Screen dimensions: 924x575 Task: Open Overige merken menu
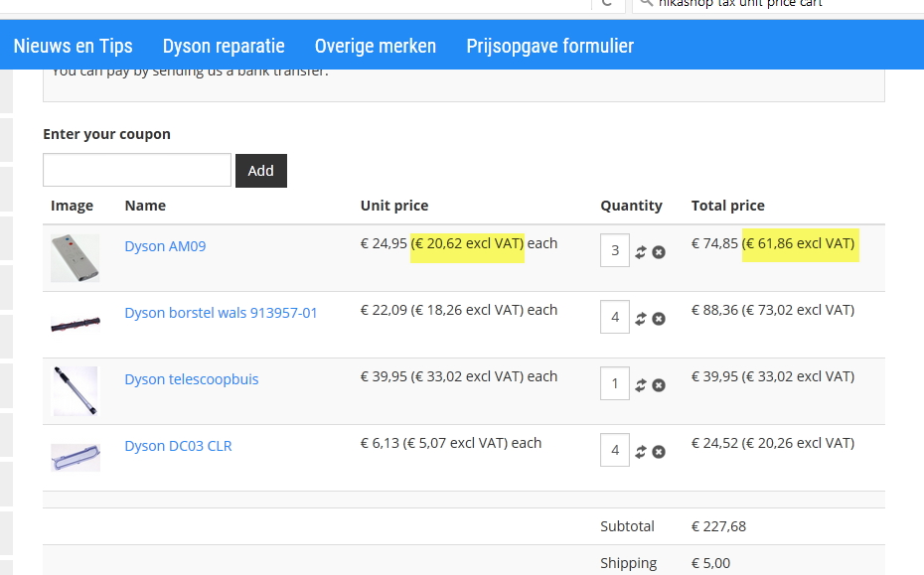pyautogui.click(x=376, y=46)
